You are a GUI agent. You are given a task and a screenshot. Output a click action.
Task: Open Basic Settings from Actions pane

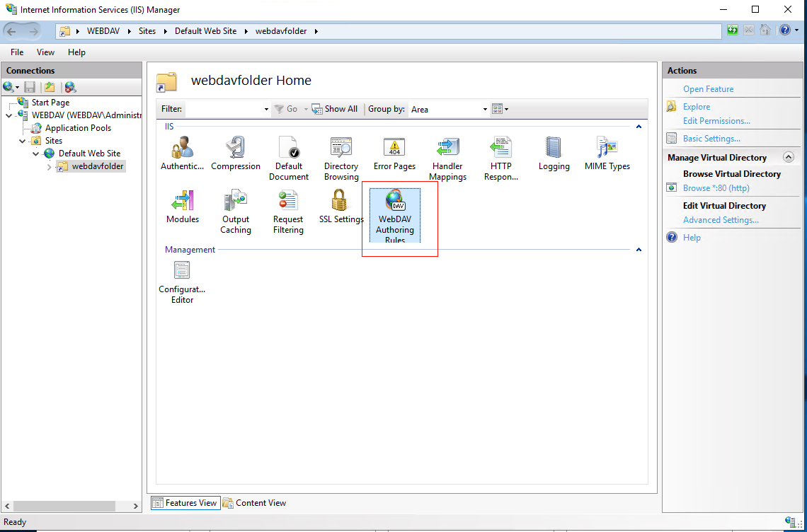coord(711,139)
